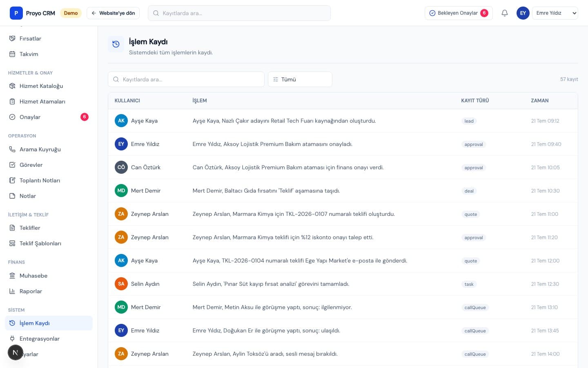Click the quote tag at 21 Tem 12:00
The height and width of the screenshot is (368, 588).
pos(471,261)
